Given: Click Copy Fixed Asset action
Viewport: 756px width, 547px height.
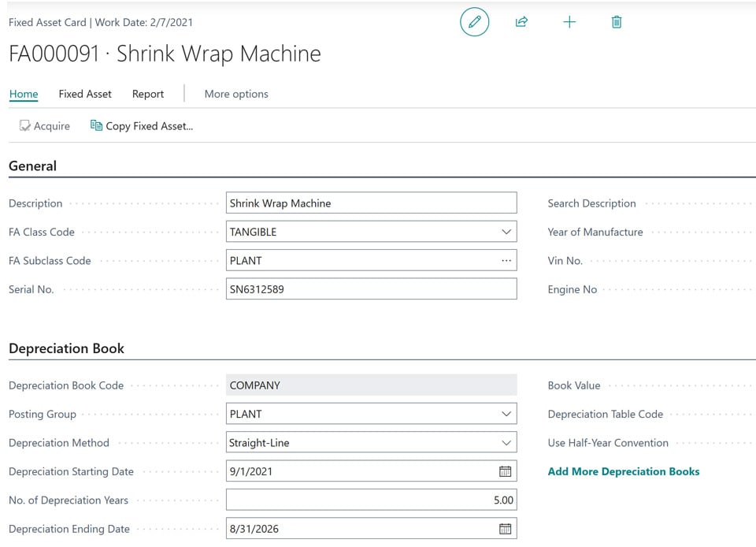Looking at the screenshot, I should coord(142,126).
